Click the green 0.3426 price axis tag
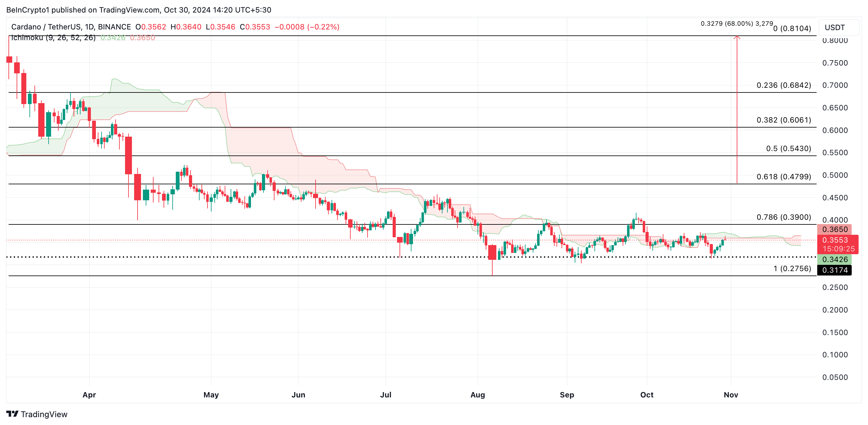Image resolution: width=868 pixels, height=425 pixels. click(x=835, y=259)
